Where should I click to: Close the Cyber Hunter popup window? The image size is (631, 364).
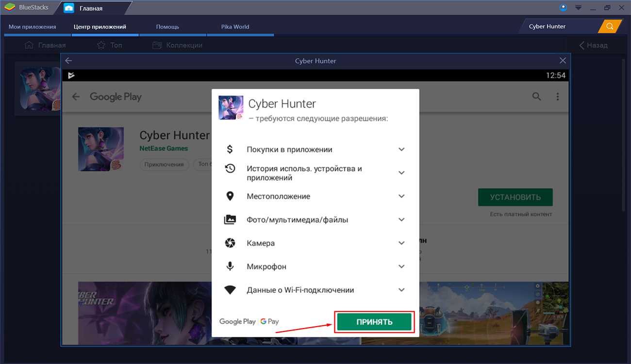pos(563,61)
